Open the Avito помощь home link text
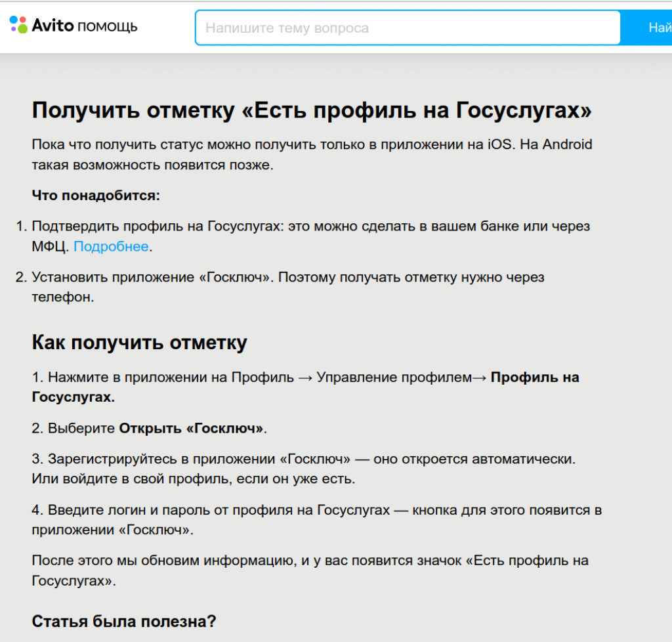Screen dimensions: 672x642 [85, 26]
